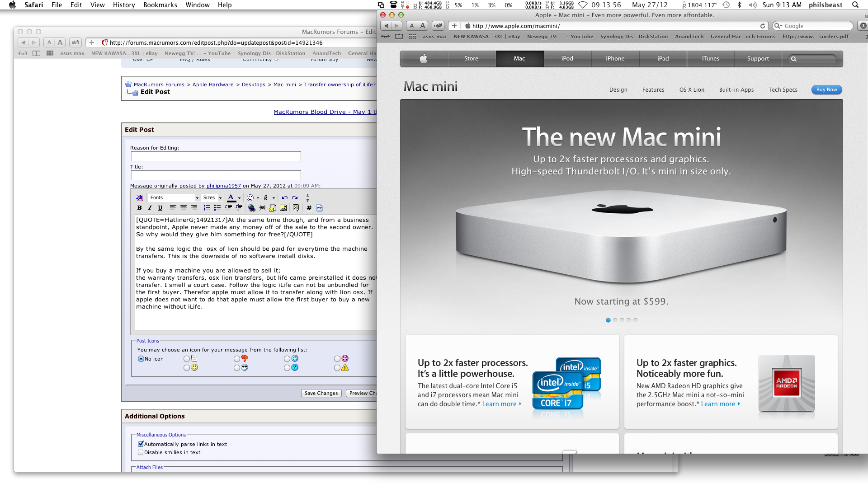The height and width of the screenshot is (488, 868).
Task: Uncheck Automatically parse links in text
Action: tap(141, 444)
